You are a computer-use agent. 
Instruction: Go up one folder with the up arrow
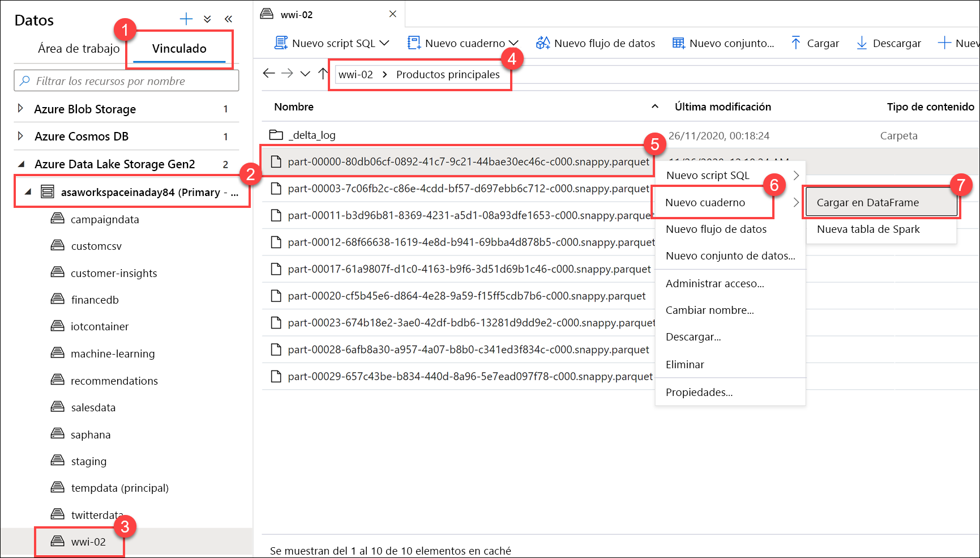point(323,73)
